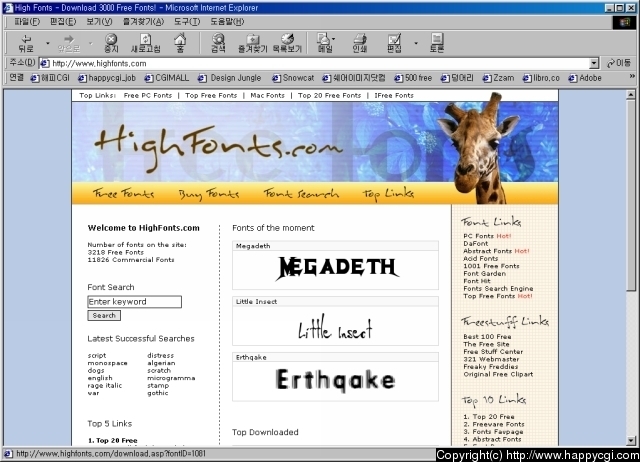The width and height of the screenshot is (640, 462).
Task: Click the Freaky Freddies link
Action: (491, 366)
